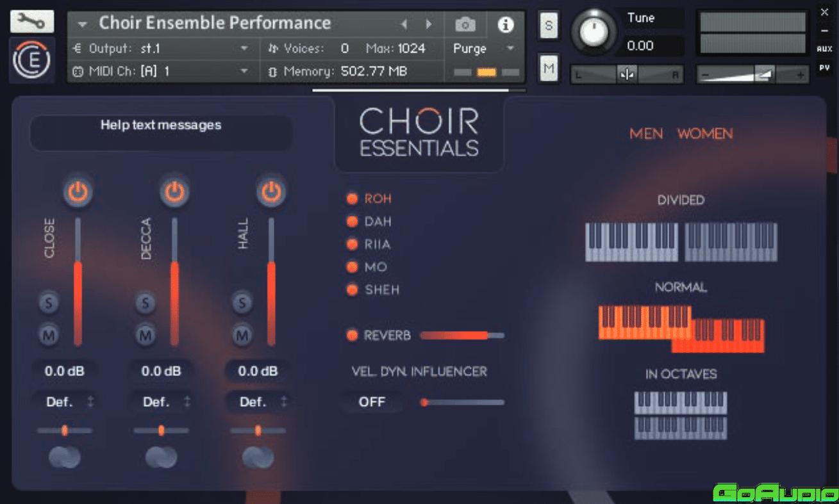
Task: Click the Max voices value 1024
Action: click(x=411, y=48)
